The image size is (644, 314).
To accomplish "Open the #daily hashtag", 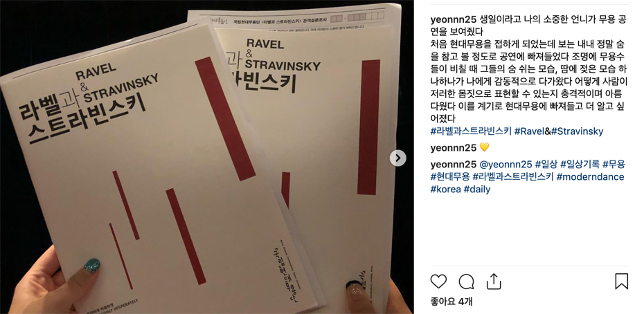I will pyautogui.click(x=477, y=190).
